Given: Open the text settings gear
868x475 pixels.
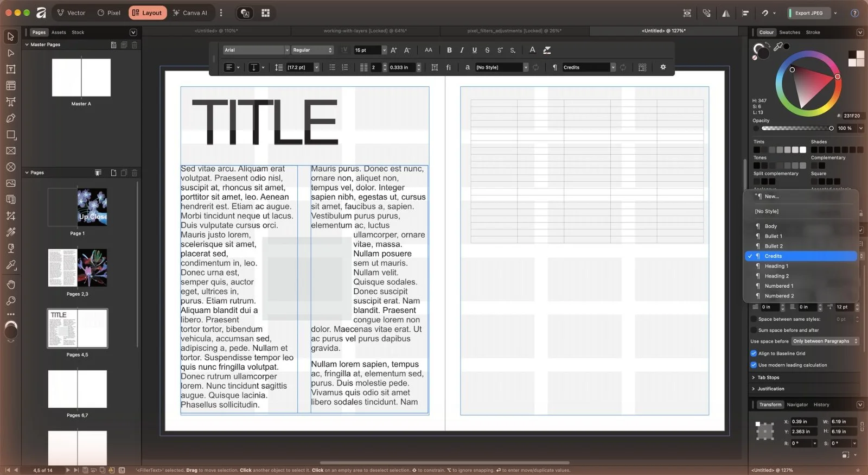Looking at the screenshot, I should 663,67.
